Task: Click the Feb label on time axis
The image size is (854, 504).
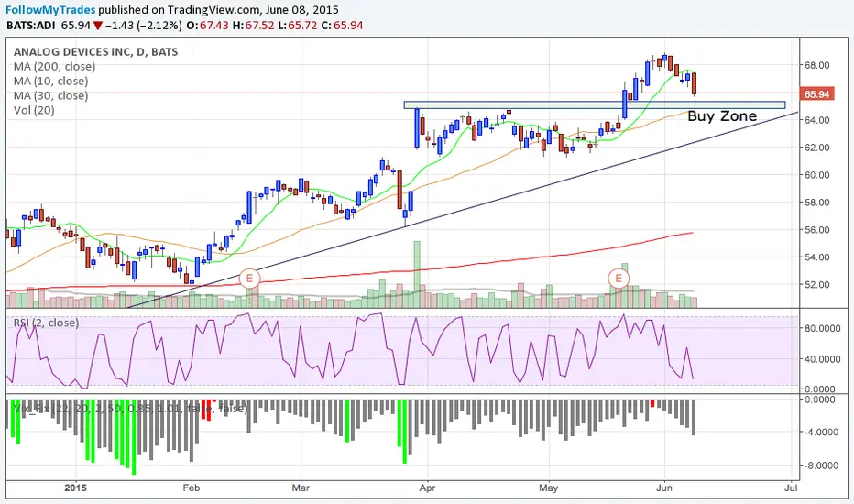Action: click(192, 488)
